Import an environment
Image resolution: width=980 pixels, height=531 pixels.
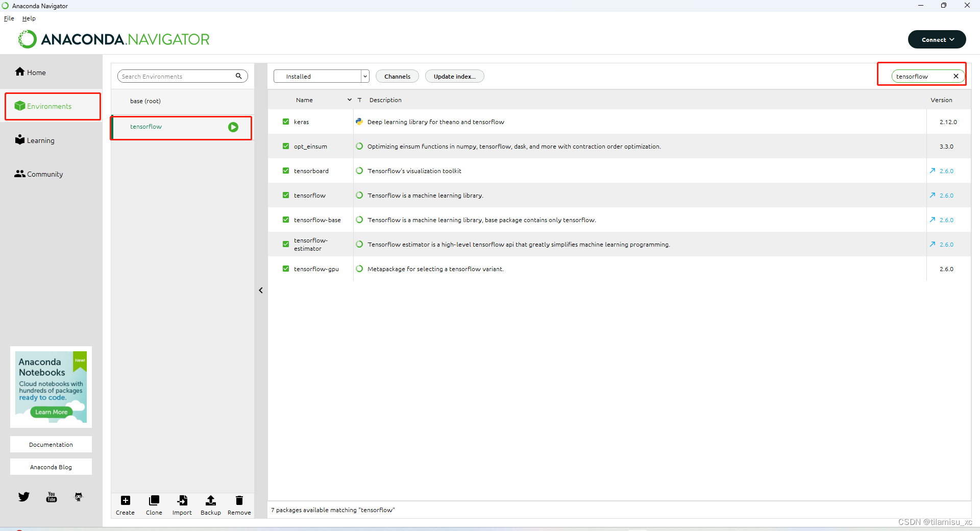pyautogui.click(x=182, y=505)
